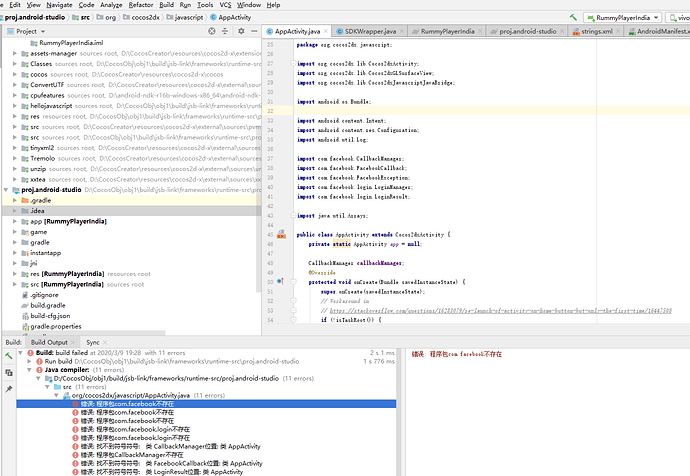Click the cocos2dx breadcrumb in navigation bar
Viewport: 690px width, 476px height.
[141, 18]
